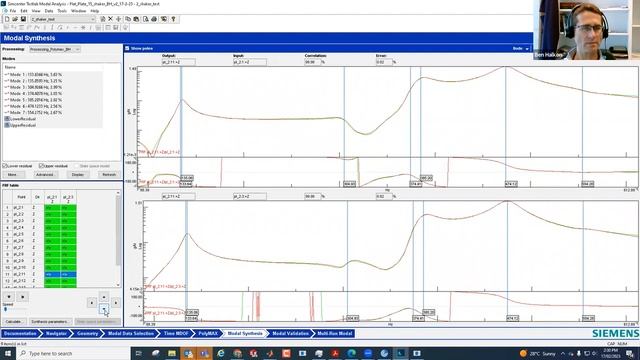Click the X delete icon in toolbar
This screenshot has width=640, height=360.
click(x=110, y=19)
